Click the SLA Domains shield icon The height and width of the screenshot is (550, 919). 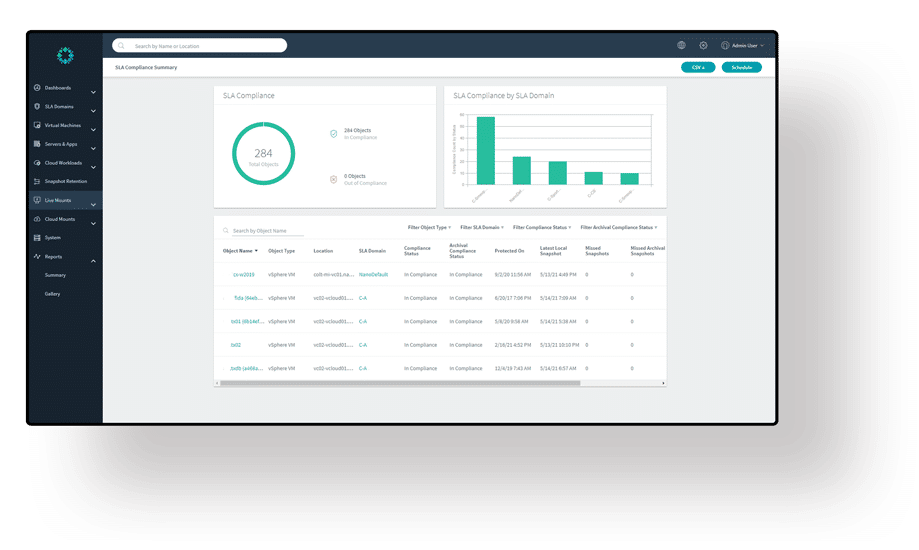click(x=37, y=106)
